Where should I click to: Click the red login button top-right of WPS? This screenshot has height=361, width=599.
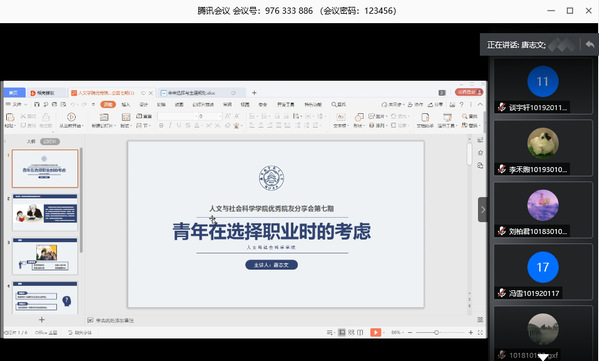pos(469,92)
